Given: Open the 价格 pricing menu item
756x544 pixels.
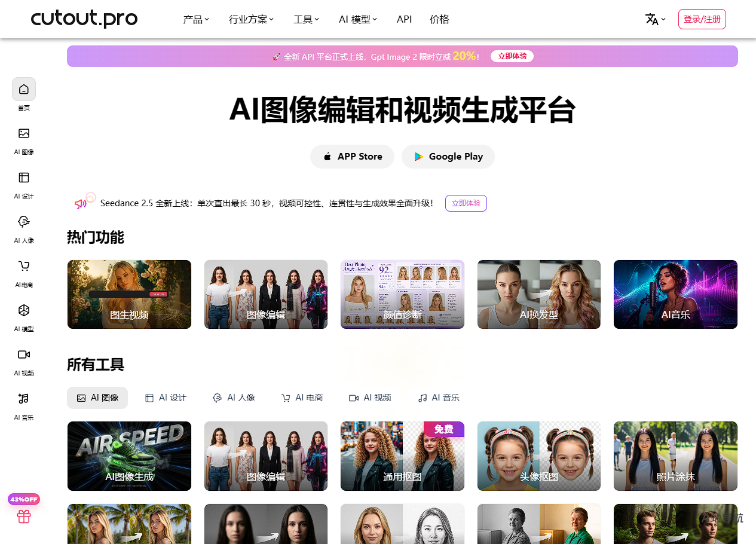Looking at the screenshot, I should click(x=439, y=19).
